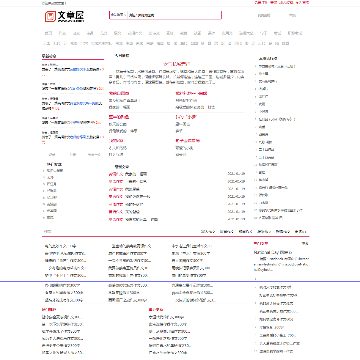Image resolution: width=360 pixels, height=360 pixels.
Task: Open the last article in center dated list
Action: click(133, 219)
